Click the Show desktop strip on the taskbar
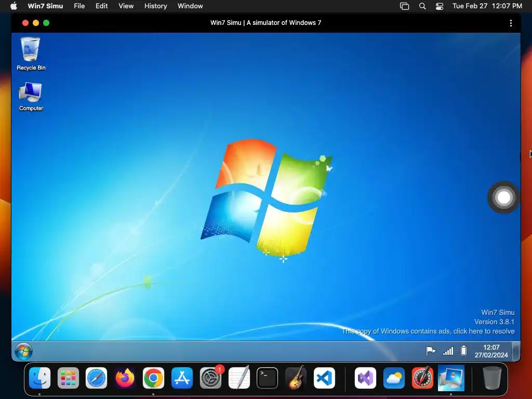The image size is (532, 399). (x=516, y=351)
